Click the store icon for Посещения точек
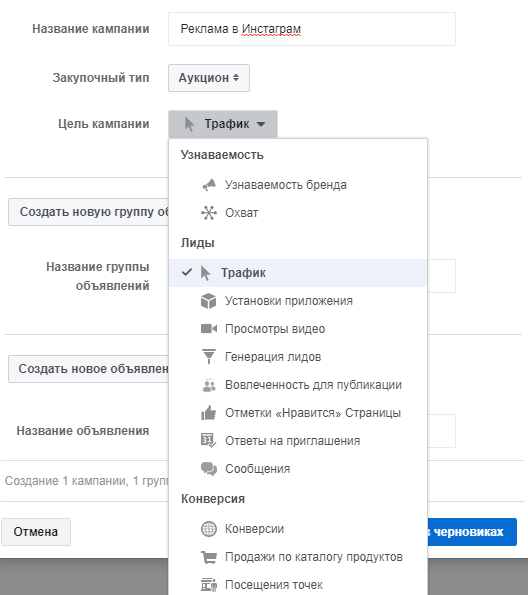 [x=209, y=585]
